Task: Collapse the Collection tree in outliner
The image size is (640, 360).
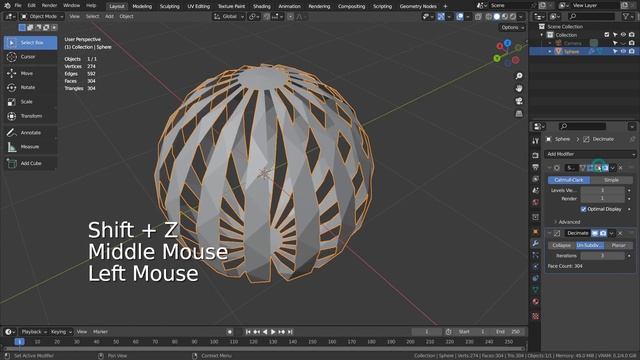Action: click(x=542, y=35)
